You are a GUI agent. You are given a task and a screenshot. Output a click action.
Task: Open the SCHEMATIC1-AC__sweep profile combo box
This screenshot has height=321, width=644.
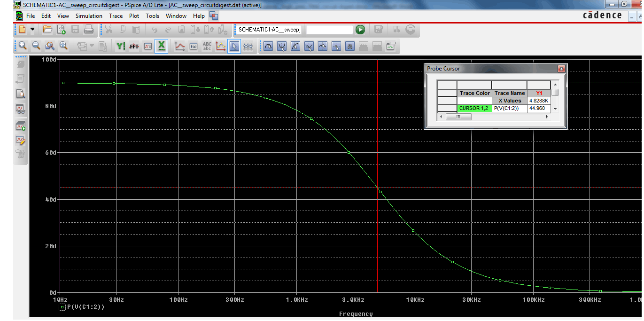[x=269, y=30]
